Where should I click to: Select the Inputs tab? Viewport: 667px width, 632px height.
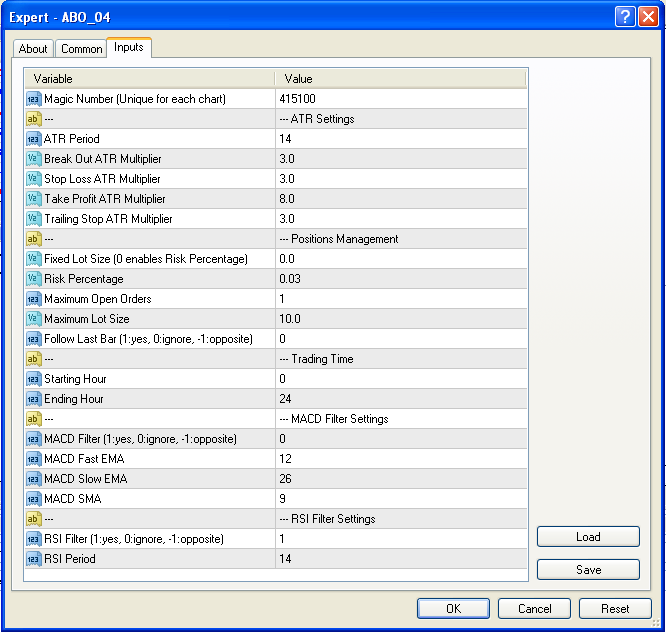pyautogui.click(x=128, y=47)
